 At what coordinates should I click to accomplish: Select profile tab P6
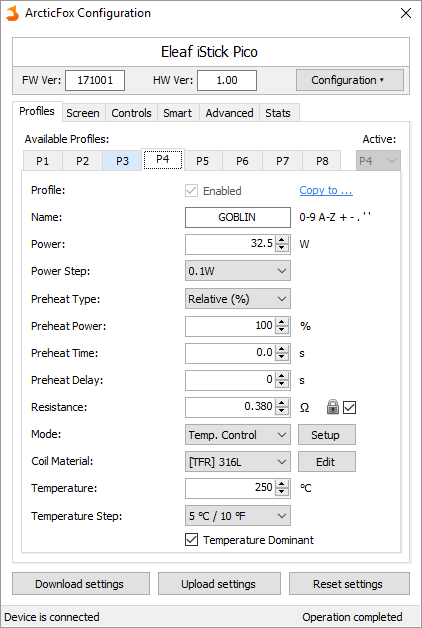[x=242, y=161]
